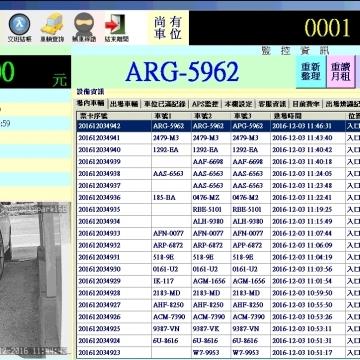Open the yellow car vehicle query icon
The width and height of the screenshot is (360, 360).
click(52, 24)
